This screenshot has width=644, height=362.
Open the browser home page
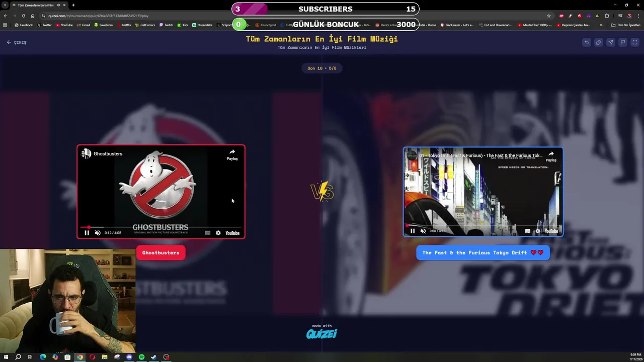coord(33,16)
